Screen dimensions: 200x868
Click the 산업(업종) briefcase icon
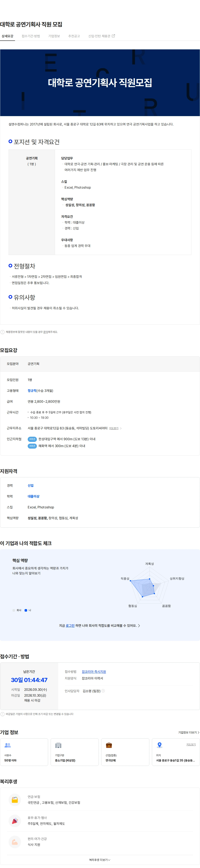pyautogui.click(x=109, y=745)
